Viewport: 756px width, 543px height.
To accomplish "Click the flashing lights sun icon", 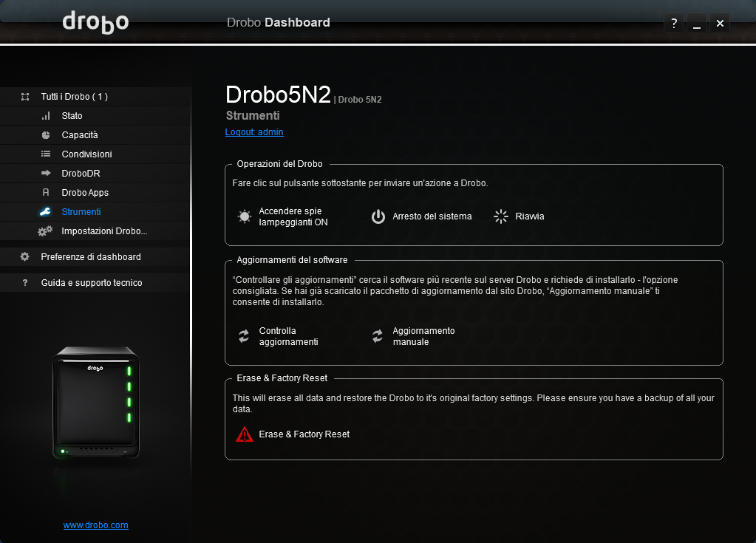I will (x=244, y=216).
